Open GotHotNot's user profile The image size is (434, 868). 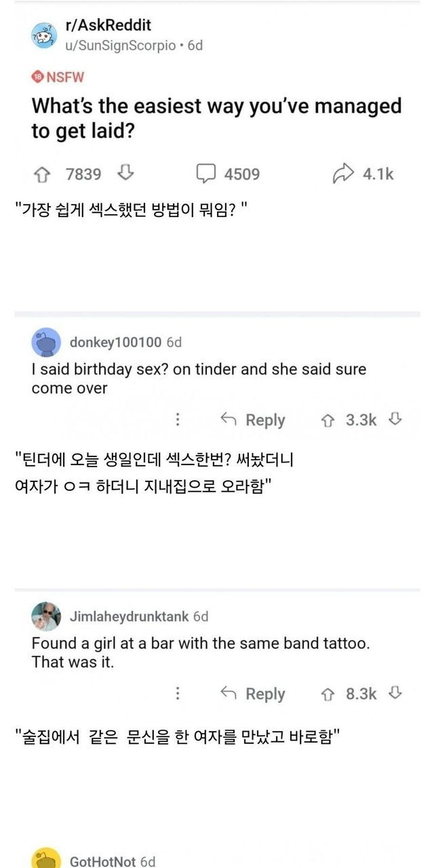103,861
